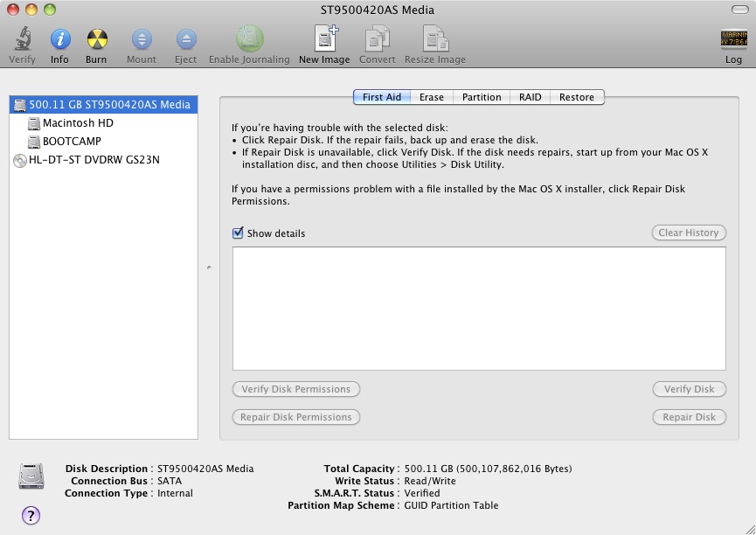
Task: Click the Resize Image toolbar icon
Action: tap(435, 38)
